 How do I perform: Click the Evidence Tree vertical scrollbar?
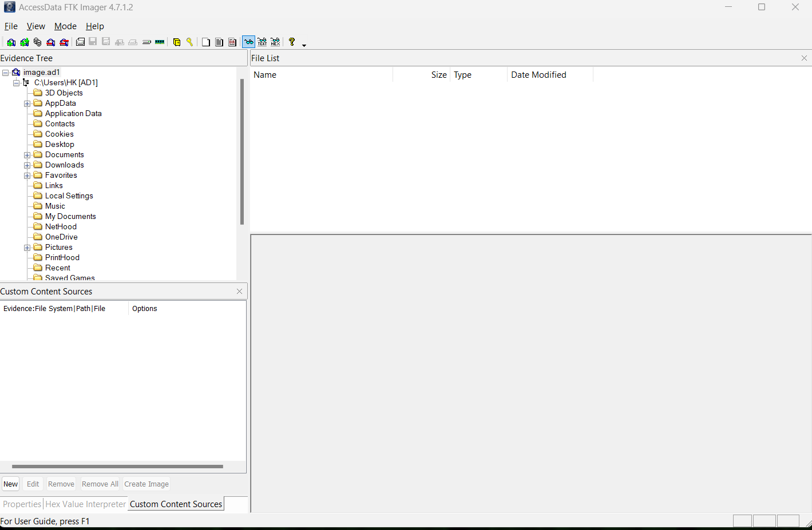click(x=242, y=152)
